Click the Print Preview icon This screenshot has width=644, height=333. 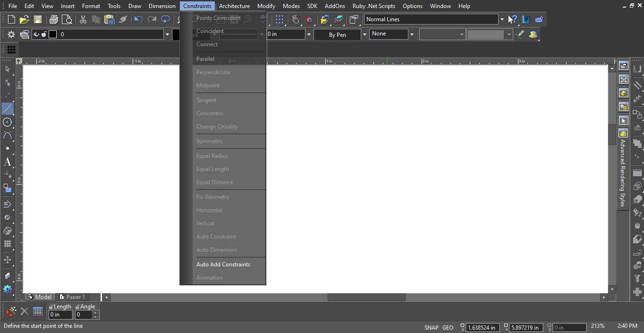[67, 19]
